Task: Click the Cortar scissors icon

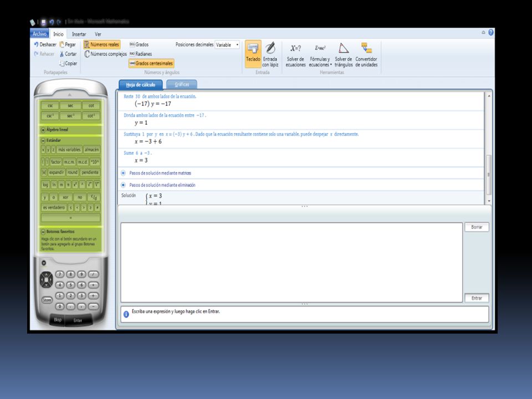Action: [x=62, y=54]
